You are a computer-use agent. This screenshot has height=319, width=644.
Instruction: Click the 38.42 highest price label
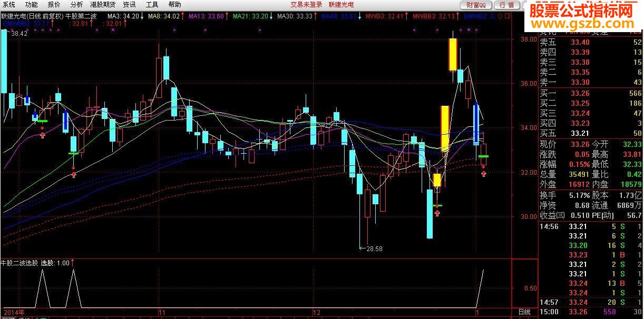(18, 33)
